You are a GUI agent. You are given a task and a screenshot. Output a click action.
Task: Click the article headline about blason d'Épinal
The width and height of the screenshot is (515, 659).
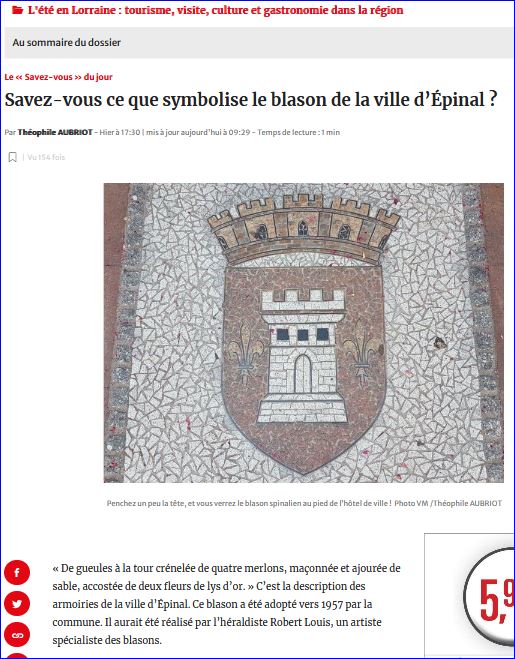pos(251,100)
